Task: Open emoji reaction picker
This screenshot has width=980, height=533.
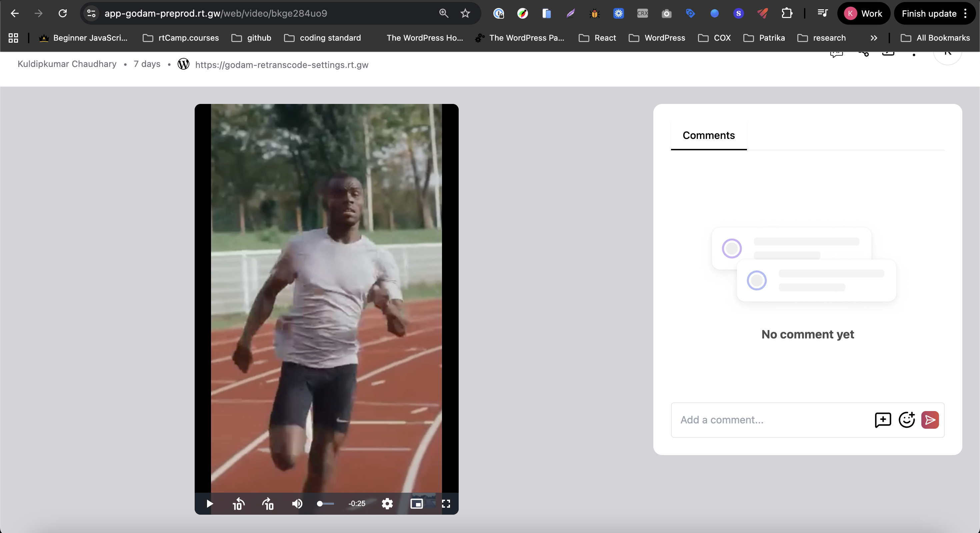Action: 907,420
